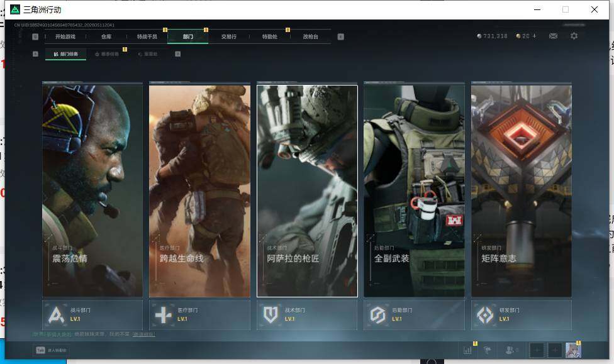Image resolution: width=614 pixels, height=364 pixels.
Task: Click the CN UID text at top left
Action: pos(64,25)
